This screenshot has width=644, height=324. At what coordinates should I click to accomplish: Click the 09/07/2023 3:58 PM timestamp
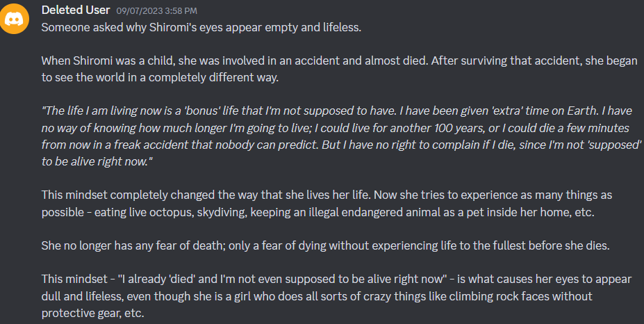coord(156,10)
